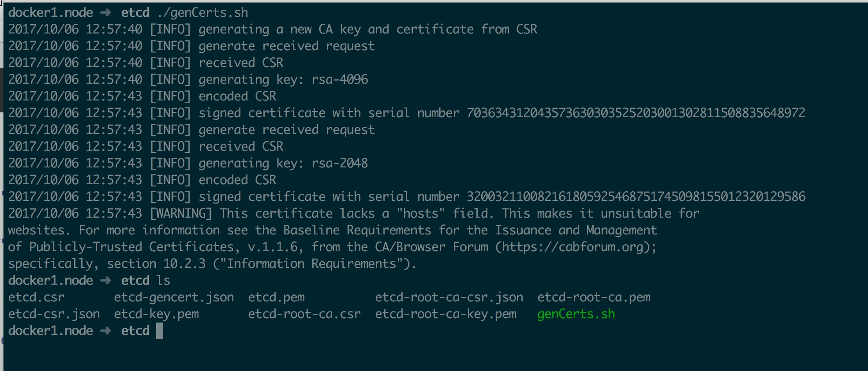The image size is (868, 371).
Task: Click the green genCerts.sh file name
Action: pos(576,314)
